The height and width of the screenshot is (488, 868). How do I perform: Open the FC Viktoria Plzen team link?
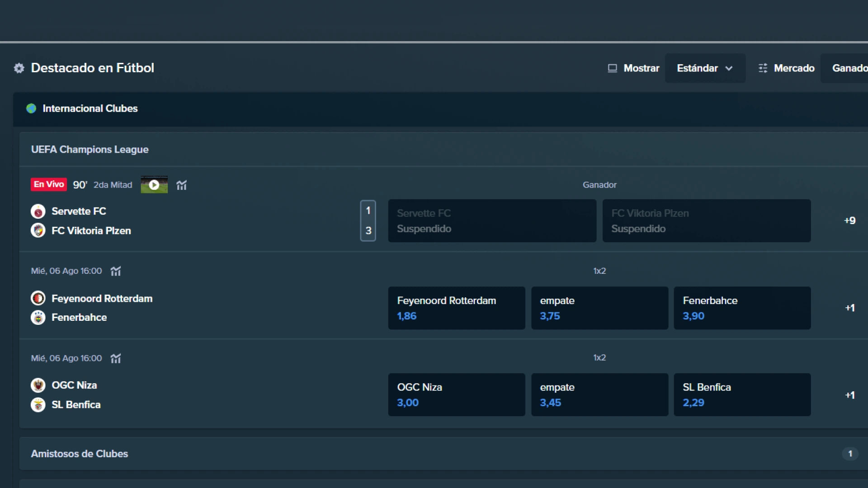[91, 230]
